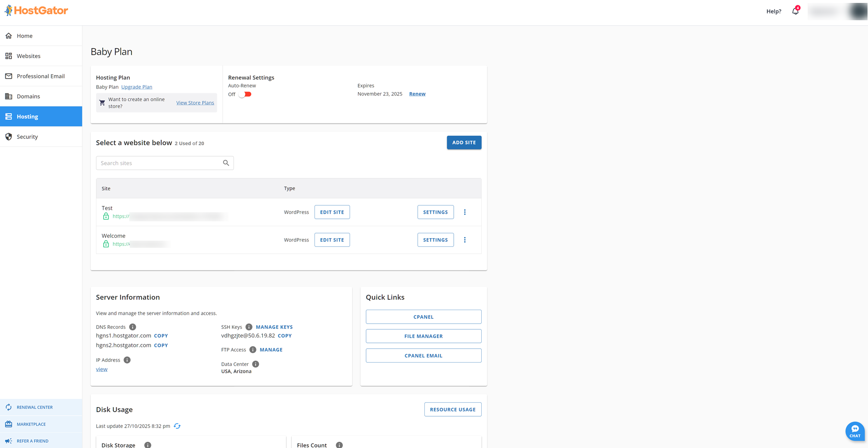Show info tooltip for DNS Records
The image size is (868, 448).
(x=133, y=327)
